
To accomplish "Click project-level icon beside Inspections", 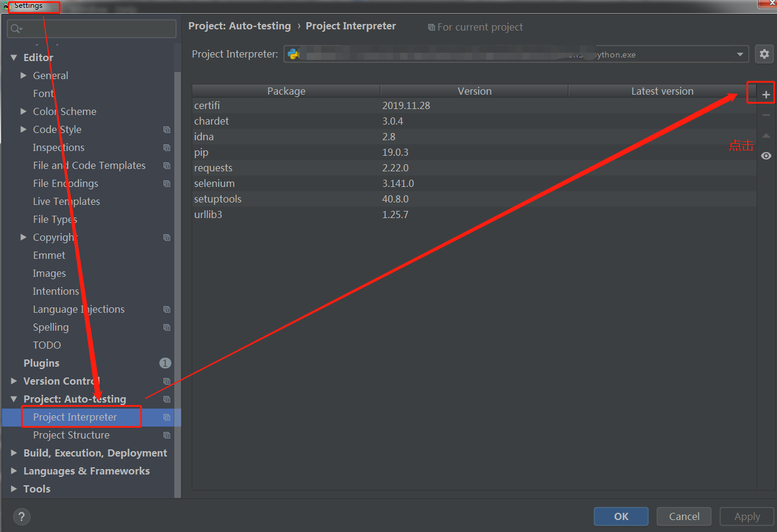I will click(x=167, y=147).
